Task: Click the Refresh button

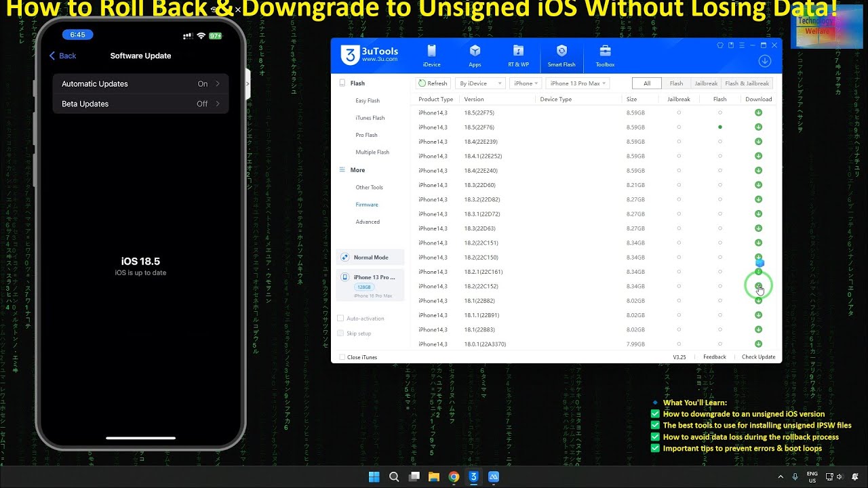Action: coord(433,83)
